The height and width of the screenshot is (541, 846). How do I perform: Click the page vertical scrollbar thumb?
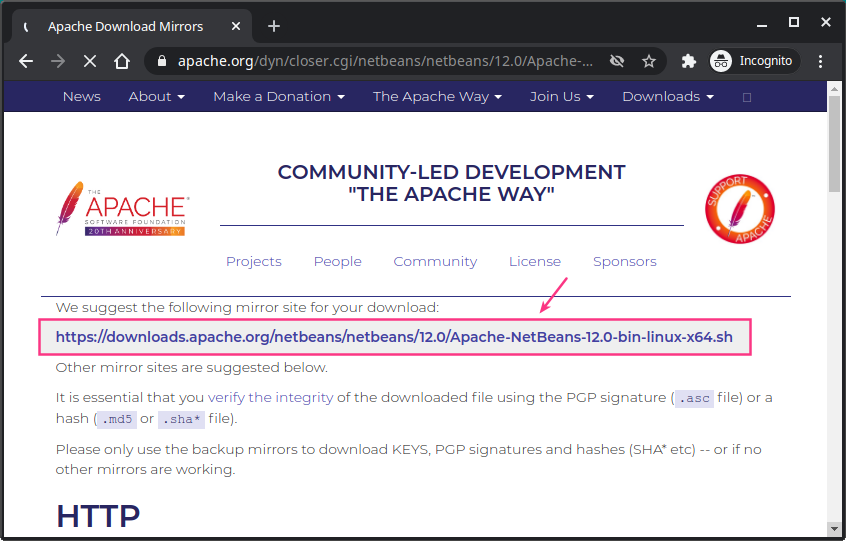click(834, 144)
